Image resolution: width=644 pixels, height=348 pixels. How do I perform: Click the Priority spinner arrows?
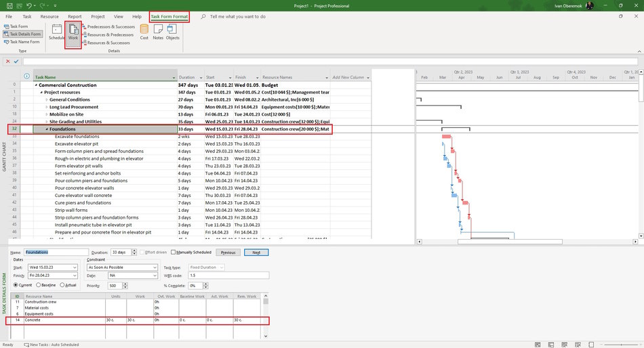[125, 285]
